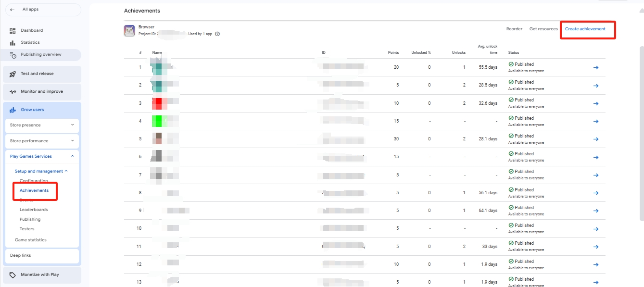Click Grow users section header
The height and width of the screenshot is (287, 644).
42,110
